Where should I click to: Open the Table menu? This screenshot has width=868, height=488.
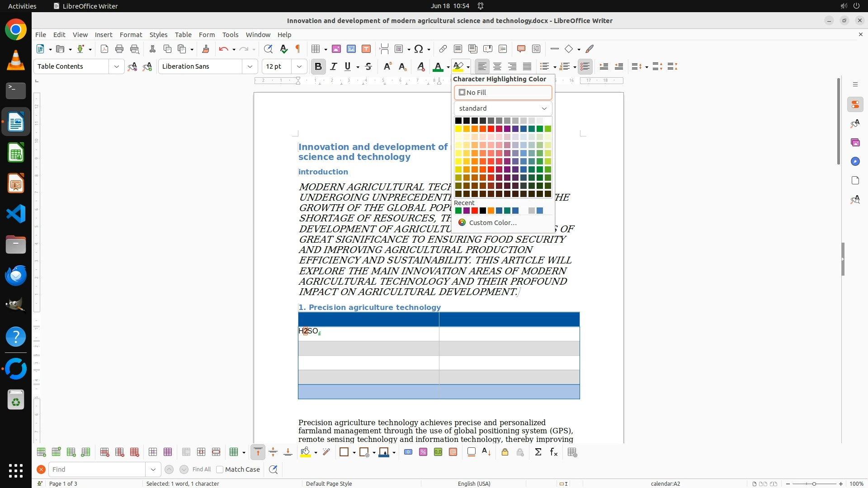(x=183, y=35)
